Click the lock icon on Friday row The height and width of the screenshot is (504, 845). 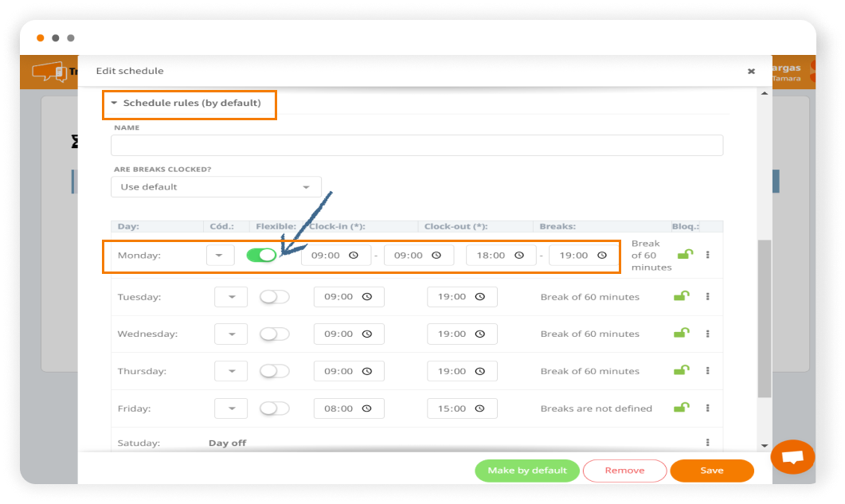(x=681, y=408)
